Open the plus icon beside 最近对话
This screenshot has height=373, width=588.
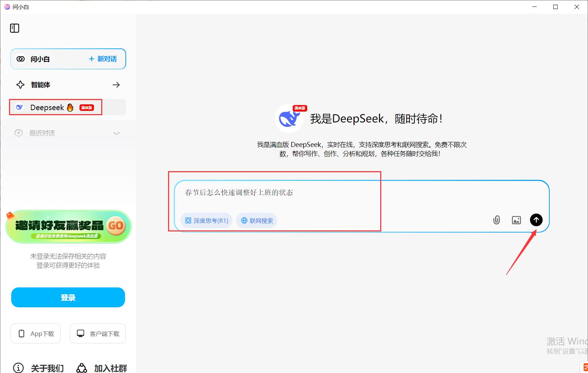pyautogui.click(x=18, y=133)
